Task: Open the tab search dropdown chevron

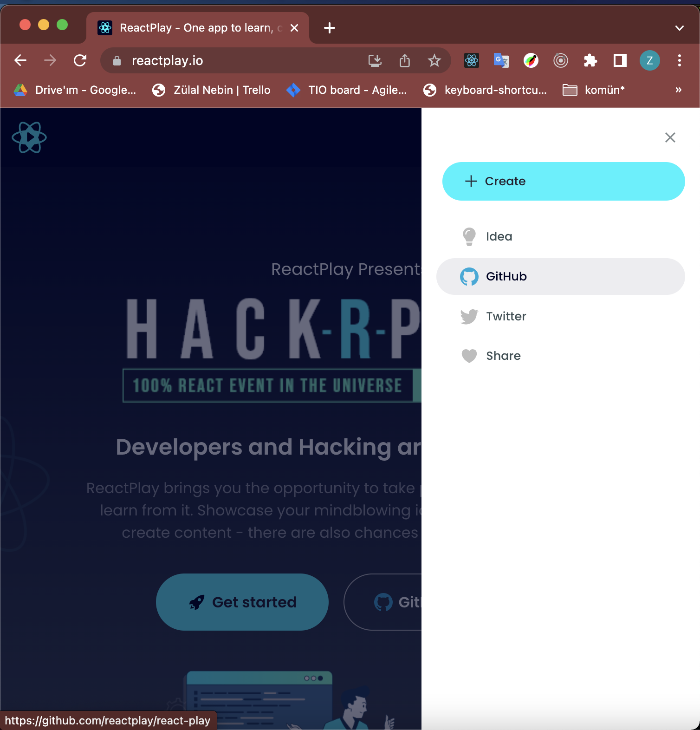Action: 680,28
